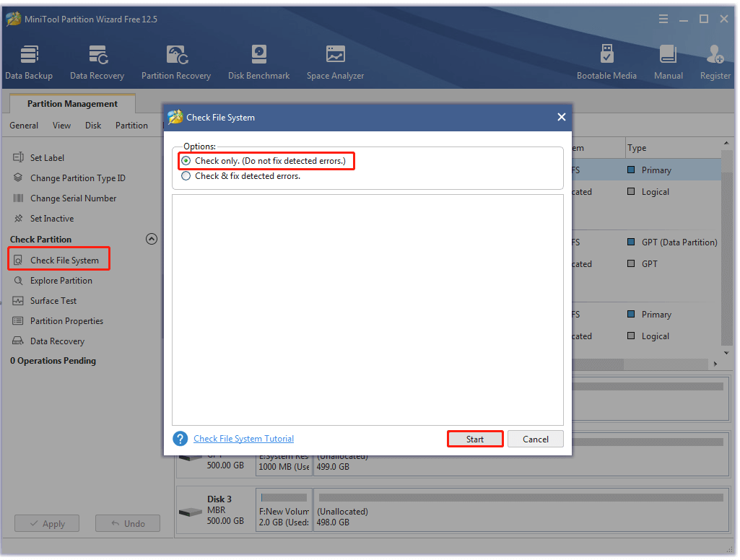Open the application hamburger menu
This screenshot has height=560, width=740.
[663, 19]
